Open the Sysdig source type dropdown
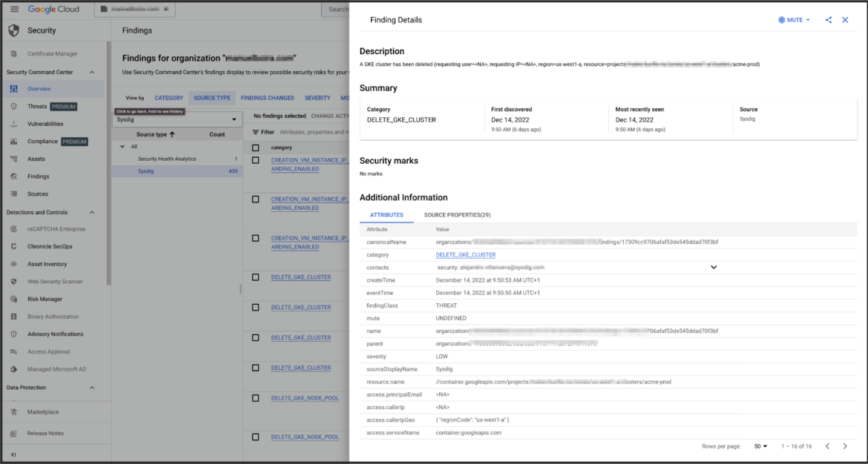This screenshot has height=464, width=868. (x=177, y=119)
